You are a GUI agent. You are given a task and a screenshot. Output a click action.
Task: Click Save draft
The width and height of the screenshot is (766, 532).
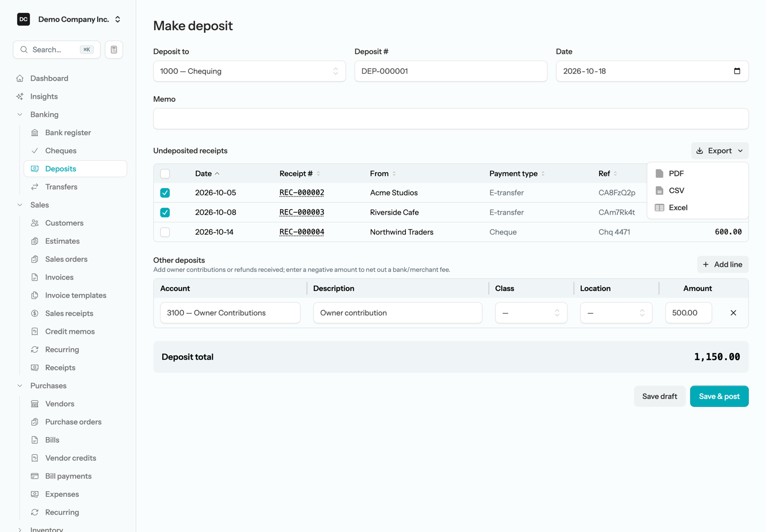click(660, 396)
